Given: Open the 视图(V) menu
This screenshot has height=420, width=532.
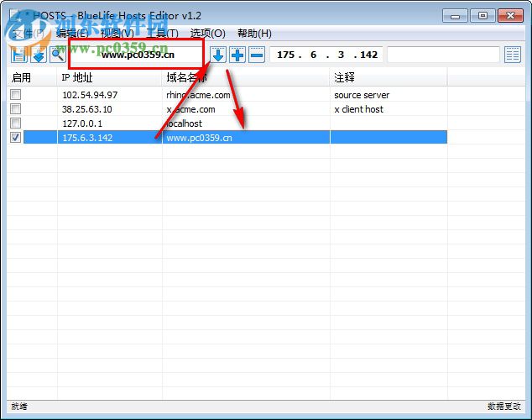Looking at the screenshot, I should (x=117, y=34).
